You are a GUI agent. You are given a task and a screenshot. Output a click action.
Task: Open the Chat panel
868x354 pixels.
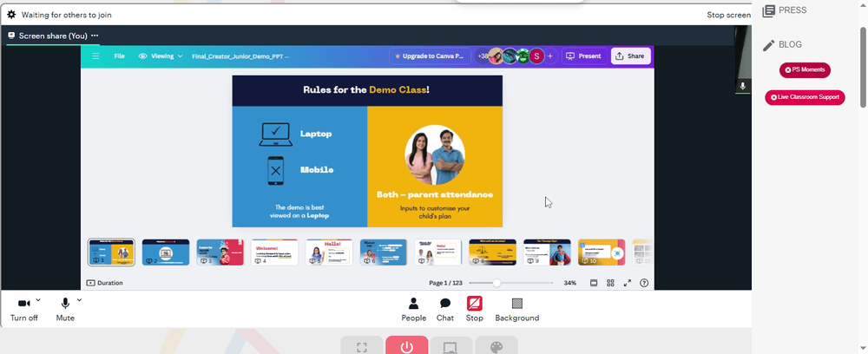click(445, 309)
